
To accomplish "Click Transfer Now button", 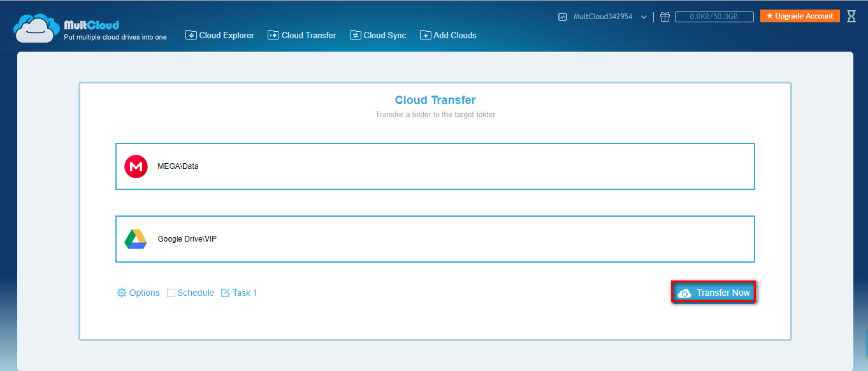I will click(714, 293).
